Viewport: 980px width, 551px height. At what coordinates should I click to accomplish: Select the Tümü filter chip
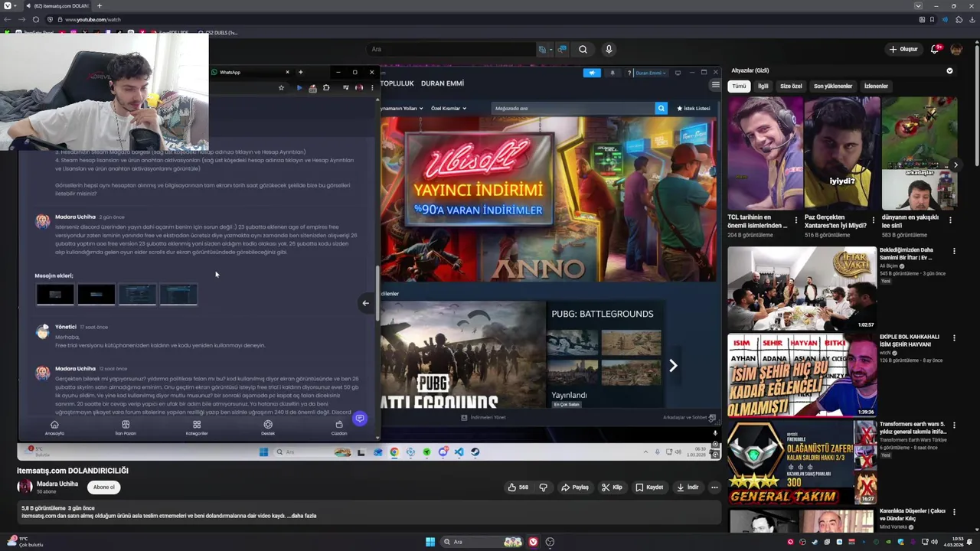coord(739,86)
